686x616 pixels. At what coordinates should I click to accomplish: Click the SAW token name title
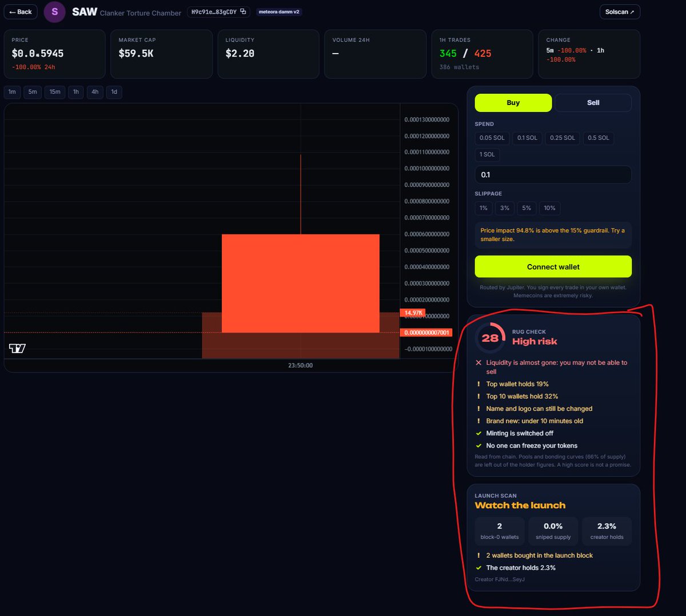tap(85, 11)
